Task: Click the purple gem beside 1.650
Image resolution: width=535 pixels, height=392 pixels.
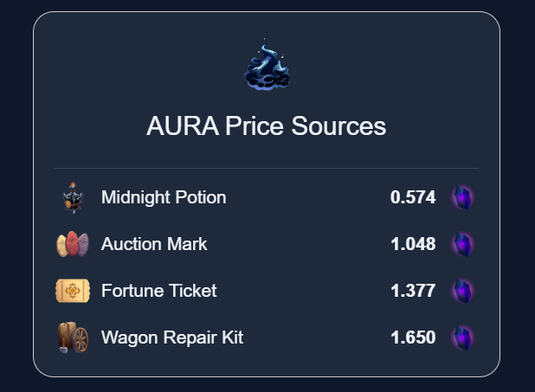Action: click(x=462, y=337)
